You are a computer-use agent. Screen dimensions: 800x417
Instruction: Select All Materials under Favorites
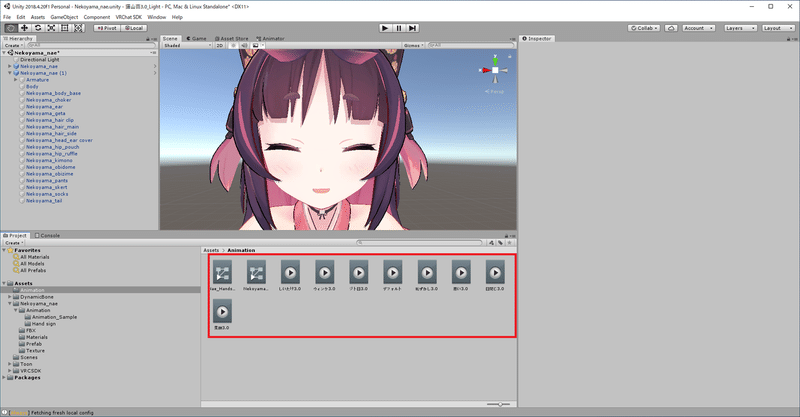click(35, 257)
